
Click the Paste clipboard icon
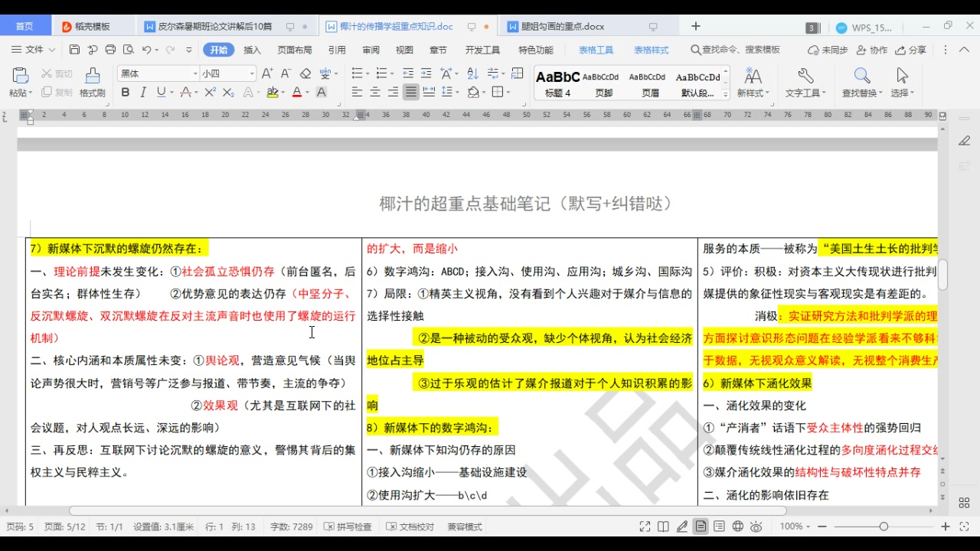[x=20, y=76]
